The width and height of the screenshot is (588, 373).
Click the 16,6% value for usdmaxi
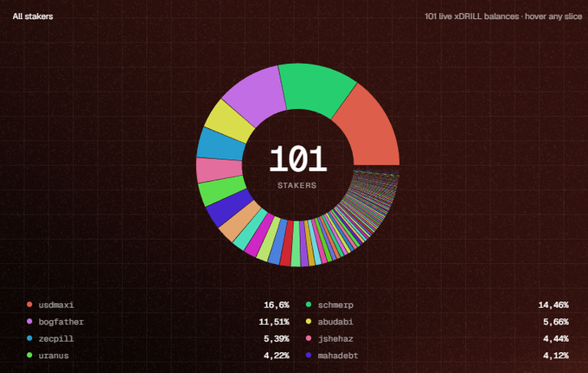coord(277,305)
